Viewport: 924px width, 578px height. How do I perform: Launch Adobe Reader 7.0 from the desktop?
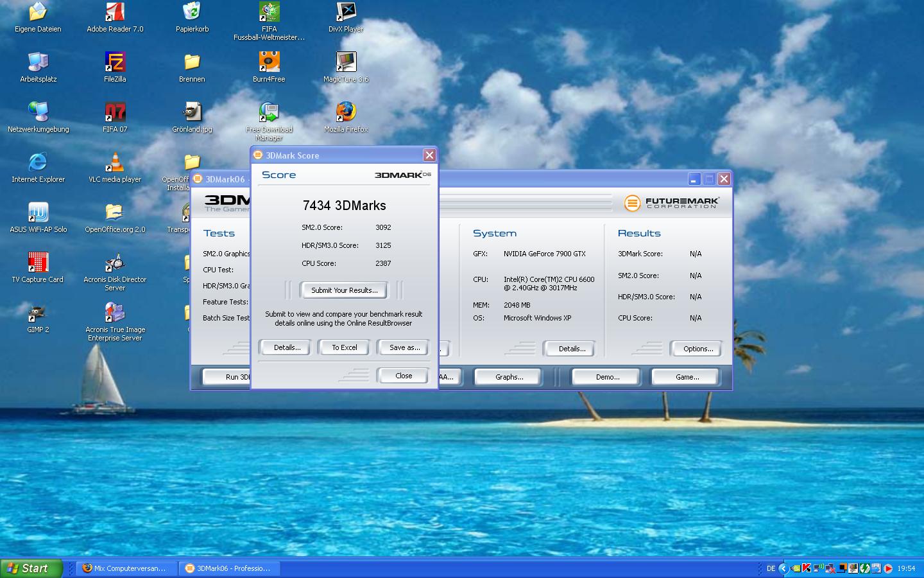pyautogui.click(x=115, y=18)
